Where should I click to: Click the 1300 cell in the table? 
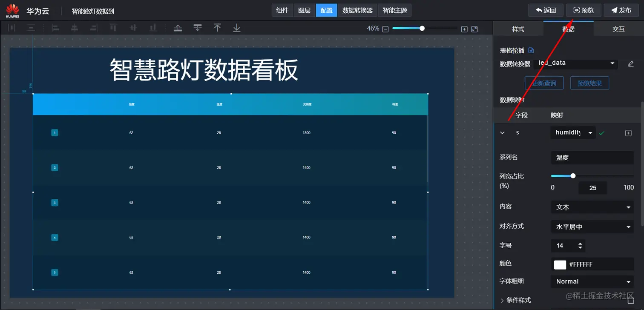(x=307, y=133)
